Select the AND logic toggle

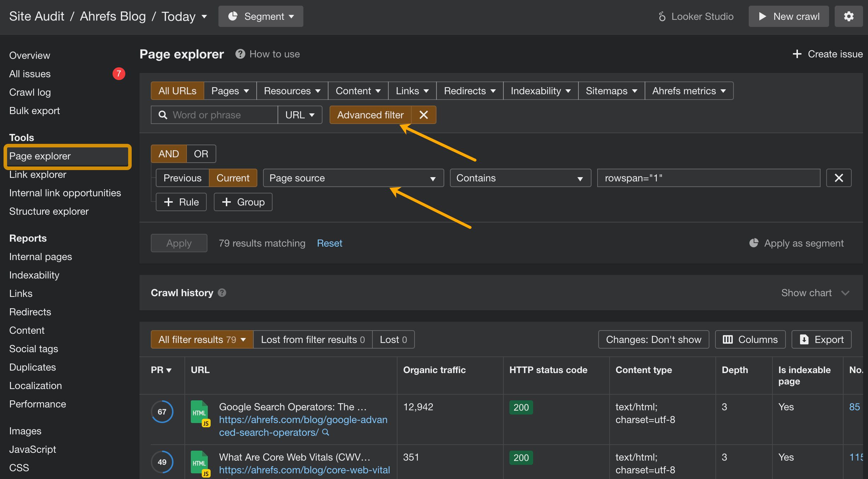click(169, 154)
